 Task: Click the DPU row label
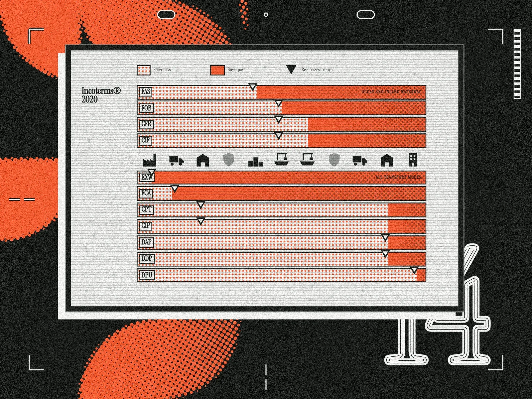(147, 275)
